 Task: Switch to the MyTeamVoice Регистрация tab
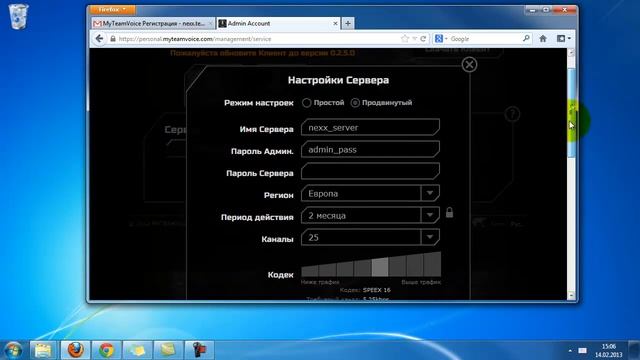(x=153, y=24)
